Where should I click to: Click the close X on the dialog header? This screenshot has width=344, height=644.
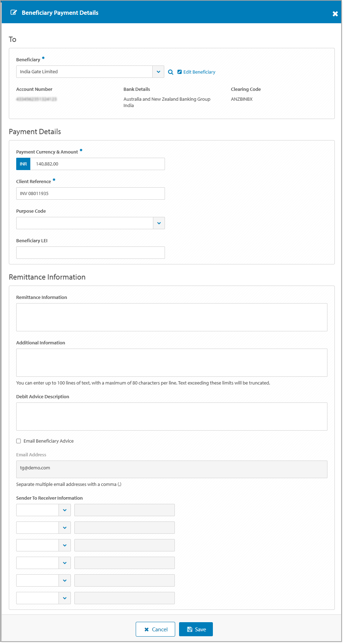click(x=334, y=13)
